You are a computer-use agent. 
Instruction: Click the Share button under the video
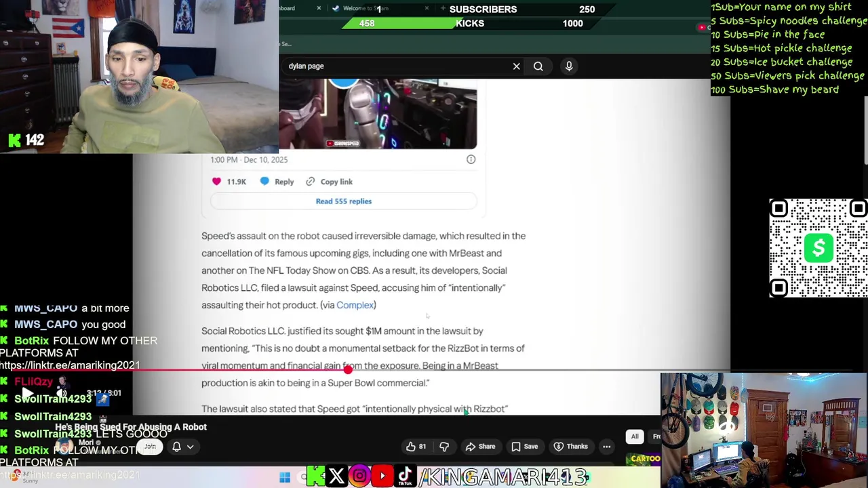click(480, 447)
